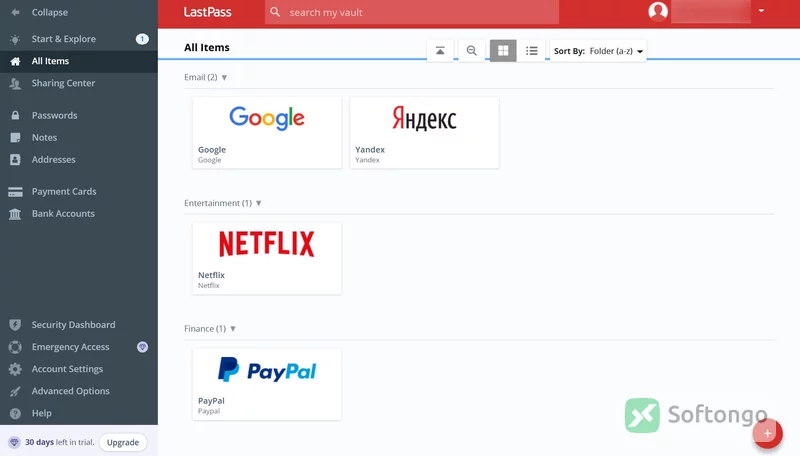
Task: Click the Account Settings gear icon
Action: (15, 369)
